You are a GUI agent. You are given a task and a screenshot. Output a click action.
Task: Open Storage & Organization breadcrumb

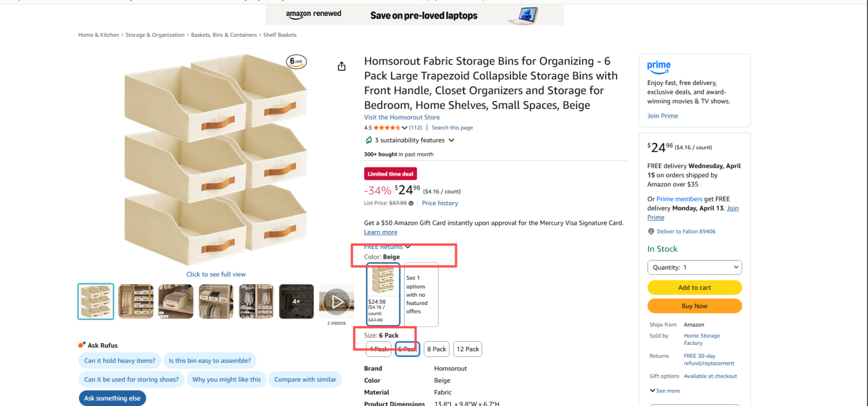coord(155,35)
